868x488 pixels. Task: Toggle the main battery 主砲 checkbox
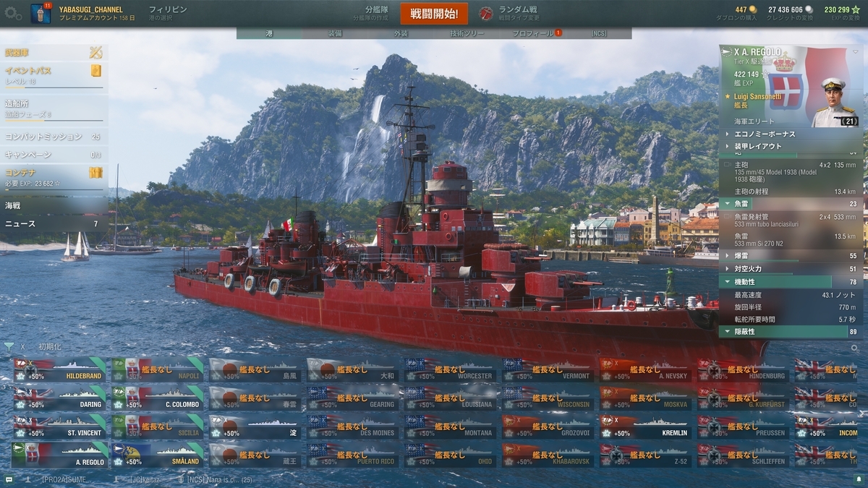click(x=727, y=165)
